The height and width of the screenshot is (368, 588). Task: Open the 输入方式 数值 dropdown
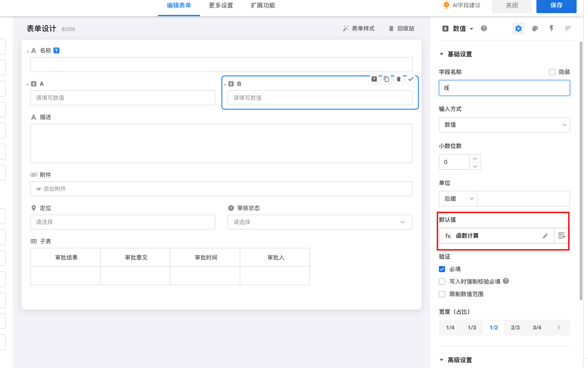click(504, 125)
